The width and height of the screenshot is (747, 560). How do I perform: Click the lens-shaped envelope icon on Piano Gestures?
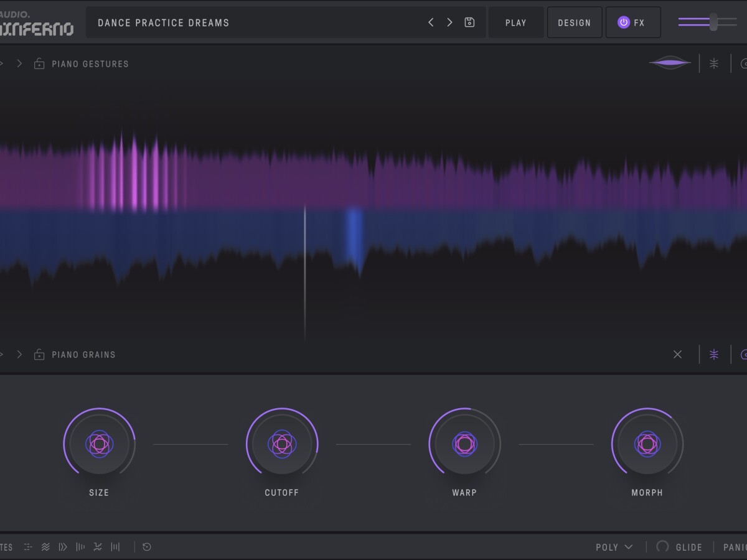click(670, 63)
